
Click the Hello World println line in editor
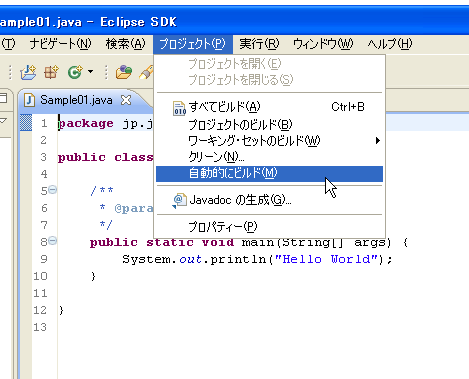pos(257,259)
